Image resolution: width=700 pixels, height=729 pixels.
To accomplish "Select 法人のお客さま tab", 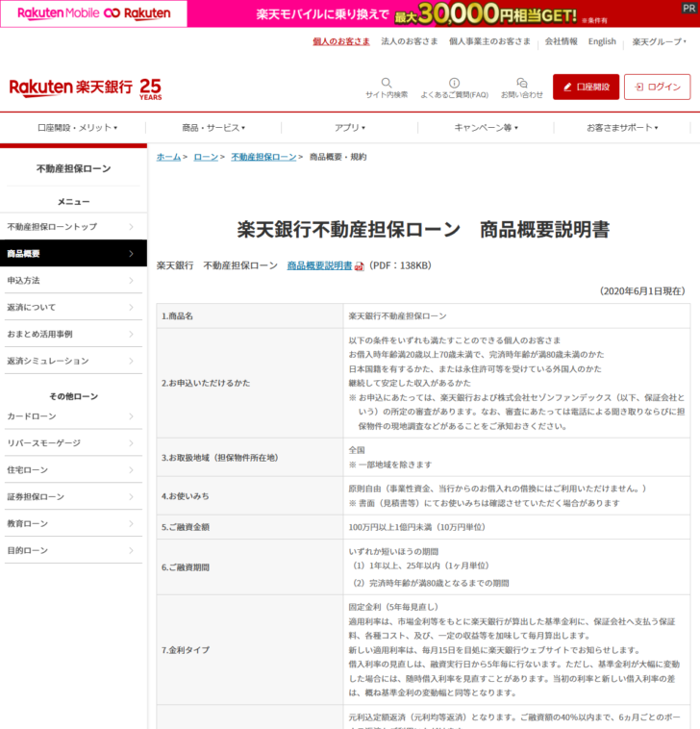I will [x=410, y=41].
